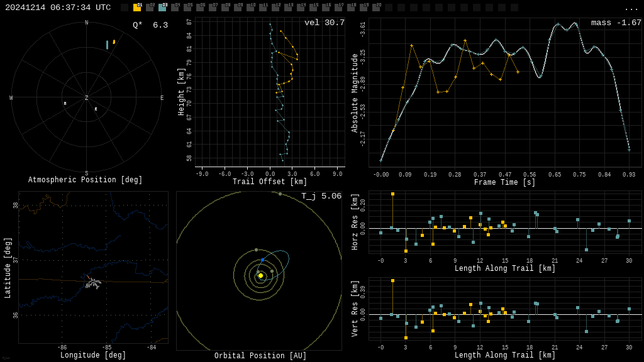Click the R marker in polar plot
Screen dimensions: 644x362
click(96, 109)
